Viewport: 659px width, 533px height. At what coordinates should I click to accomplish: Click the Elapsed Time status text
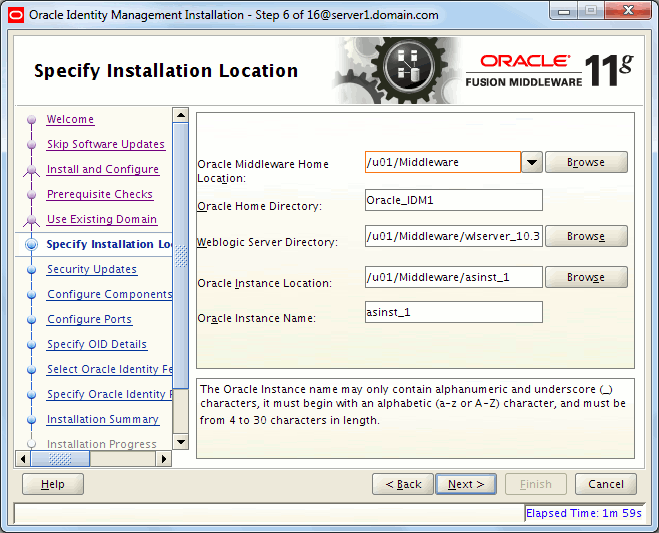(584, 513)
